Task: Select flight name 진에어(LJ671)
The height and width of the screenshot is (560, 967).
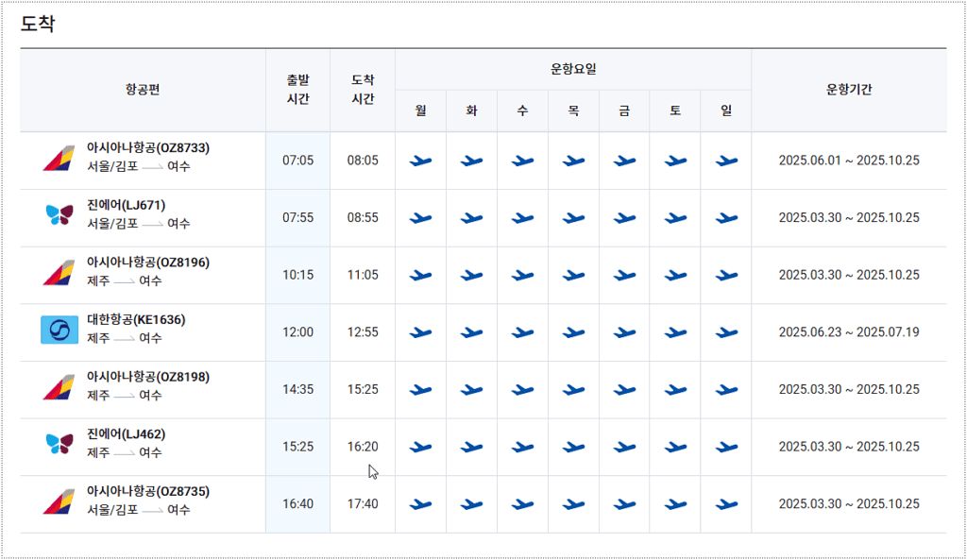Action: point(126,205)
